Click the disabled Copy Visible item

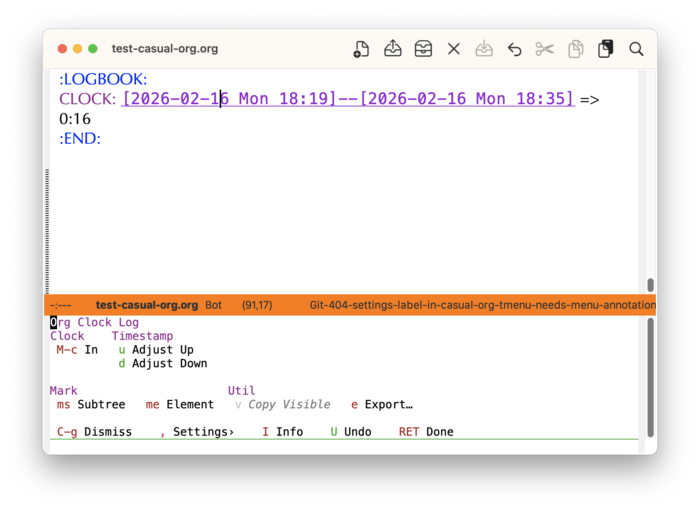[283, 405]
